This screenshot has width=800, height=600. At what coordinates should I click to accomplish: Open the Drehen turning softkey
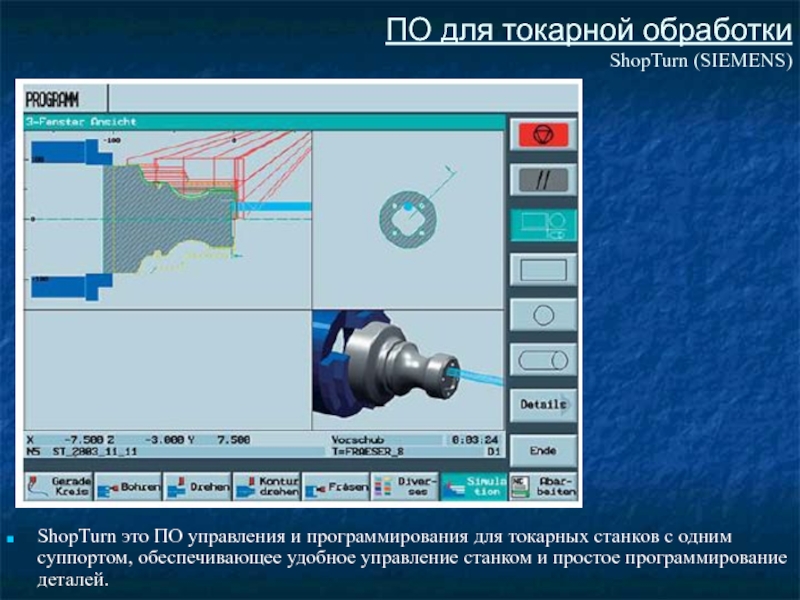pyautogui.click(x=198, y=486)
